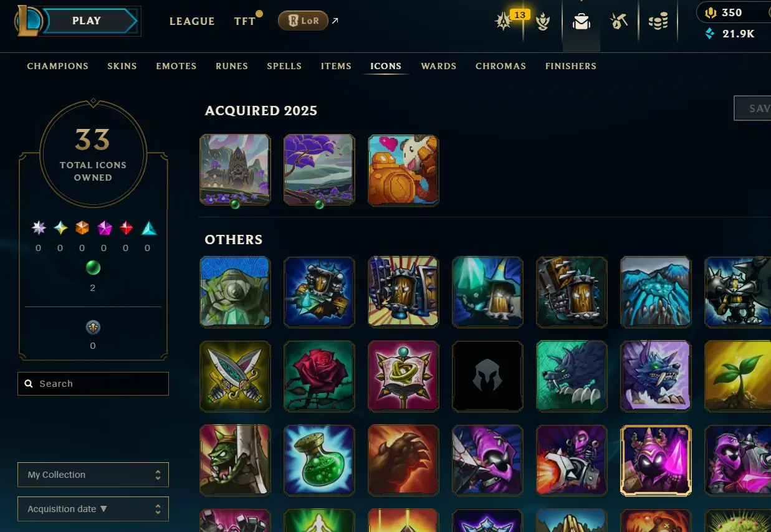Expand the My Collection dropdown
Screen dimensions: 771x532
click(x=93, y=475)
